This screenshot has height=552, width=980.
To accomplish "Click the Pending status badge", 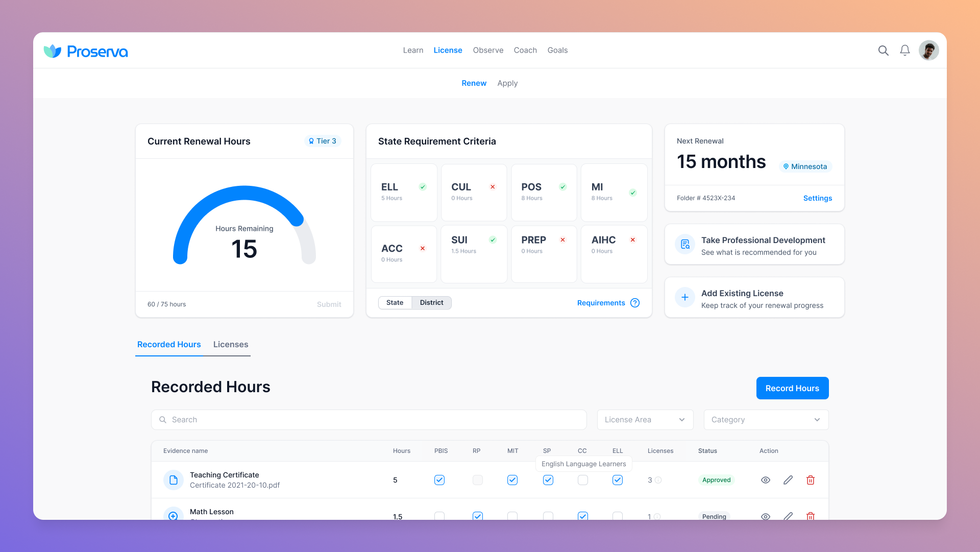I will [714, 516].
